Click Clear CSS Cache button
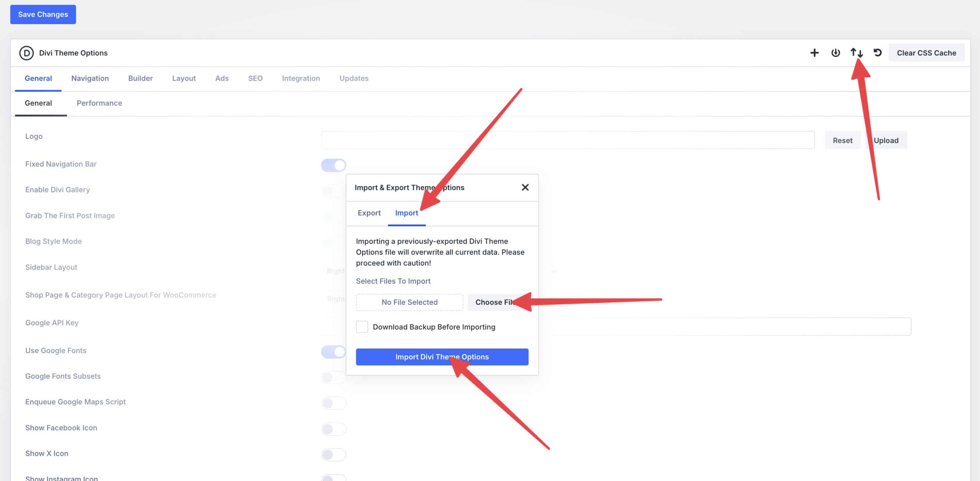 (926, 53)
